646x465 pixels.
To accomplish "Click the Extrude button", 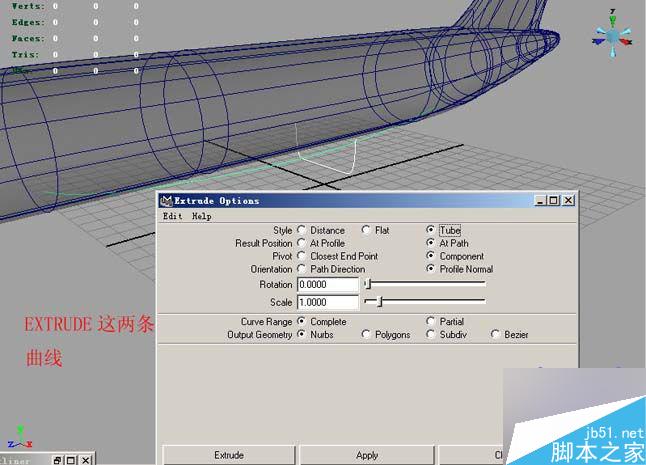I will coord(229,455).
